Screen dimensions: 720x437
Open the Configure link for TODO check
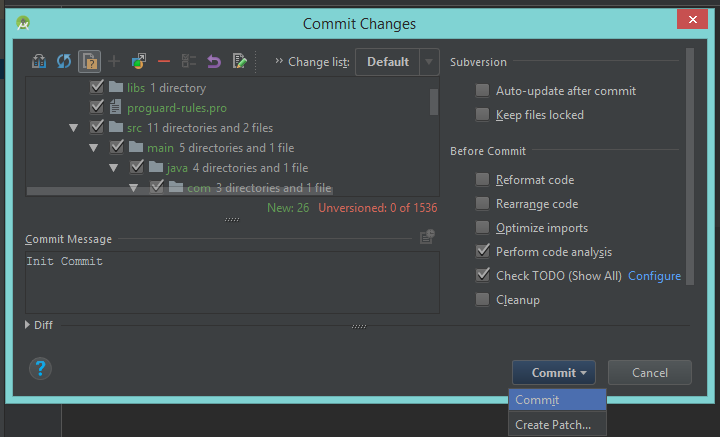click(654, 276)
